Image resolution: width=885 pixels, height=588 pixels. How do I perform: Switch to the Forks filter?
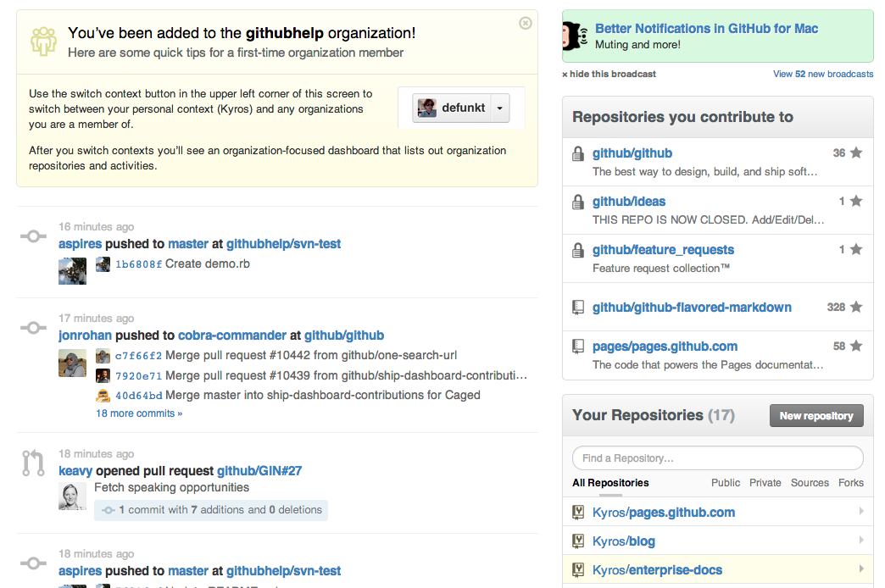tap(850, 482)
